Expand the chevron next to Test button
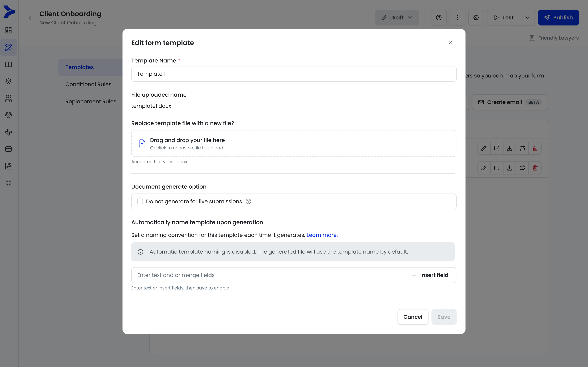Image resolution: width=588 pixels, height=367 pixels. coord(527,18)
